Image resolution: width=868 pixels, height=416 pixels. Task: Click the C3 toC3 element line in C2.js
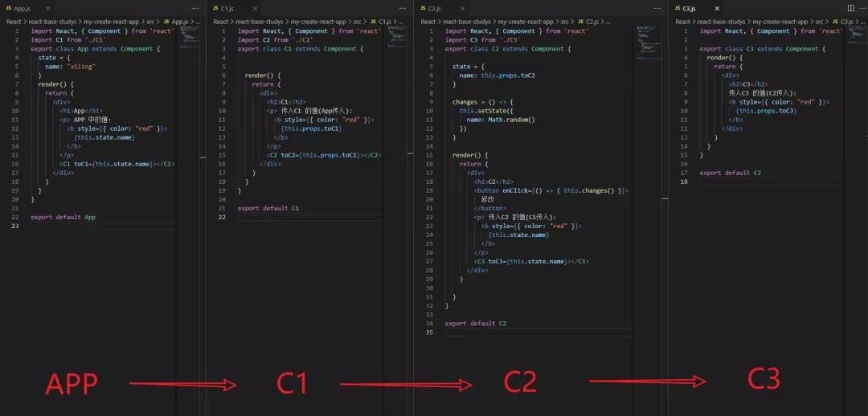click(x=531, y=261)
